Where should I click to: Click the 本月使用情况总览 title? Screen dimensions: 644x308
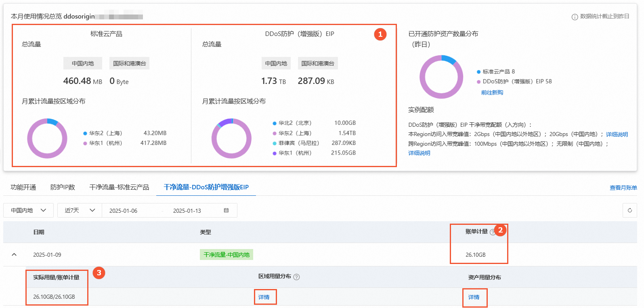click(x=36, y=17)
